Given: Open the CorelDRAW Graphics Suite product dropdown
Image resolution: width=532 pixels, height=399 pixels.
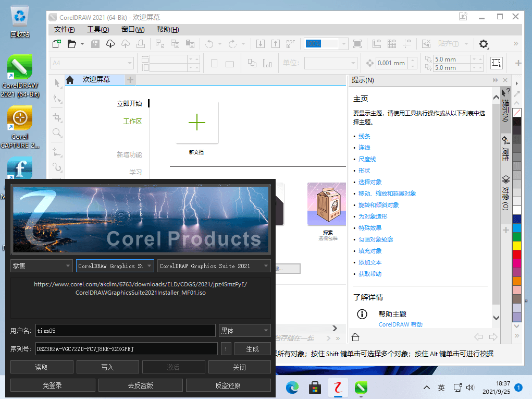Looking at the screenshot, I should pos(115,266).
